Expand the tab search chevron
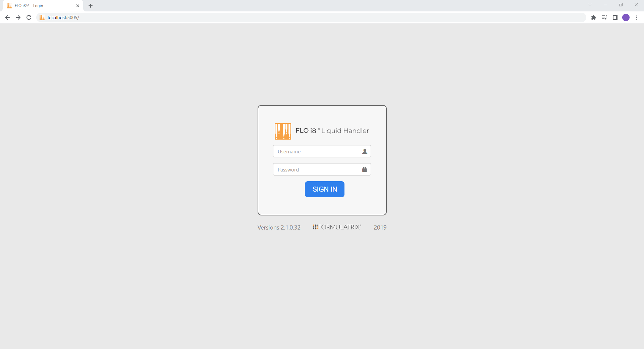 [x=590, y=5]
